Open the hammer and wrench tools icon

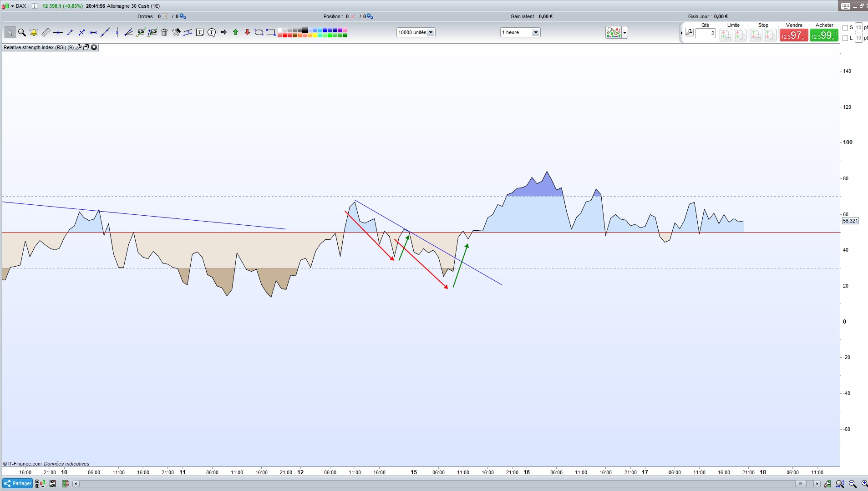coord(176,32)
